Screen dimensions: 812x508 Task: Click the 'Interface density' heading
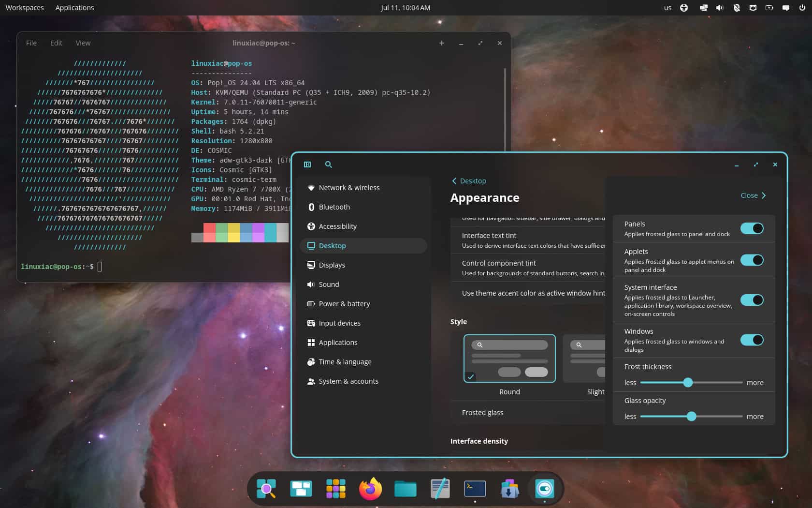coord(479,441)
